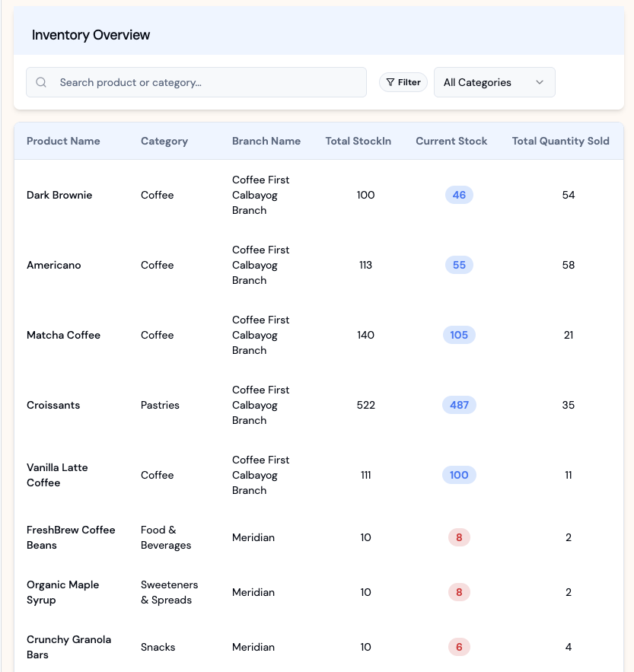Click the red stock badge for FreshBrew Coffee Beans
This screenshot has height=672, width=634.
(459, 537)
